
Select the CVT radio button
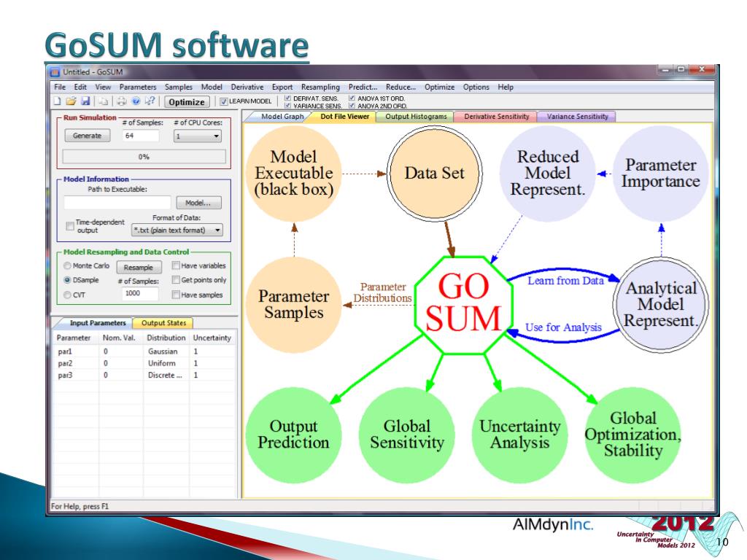(x=67, y=295)
